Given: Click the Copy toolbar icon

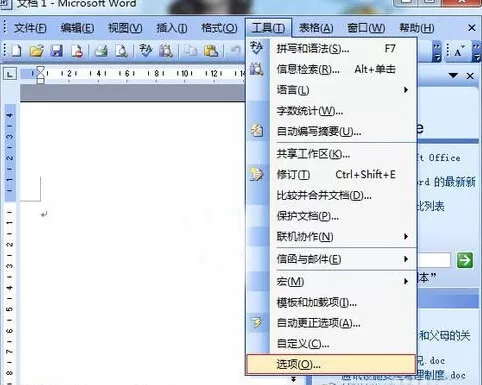Looking at the screenshot, I should click(191, 51).
